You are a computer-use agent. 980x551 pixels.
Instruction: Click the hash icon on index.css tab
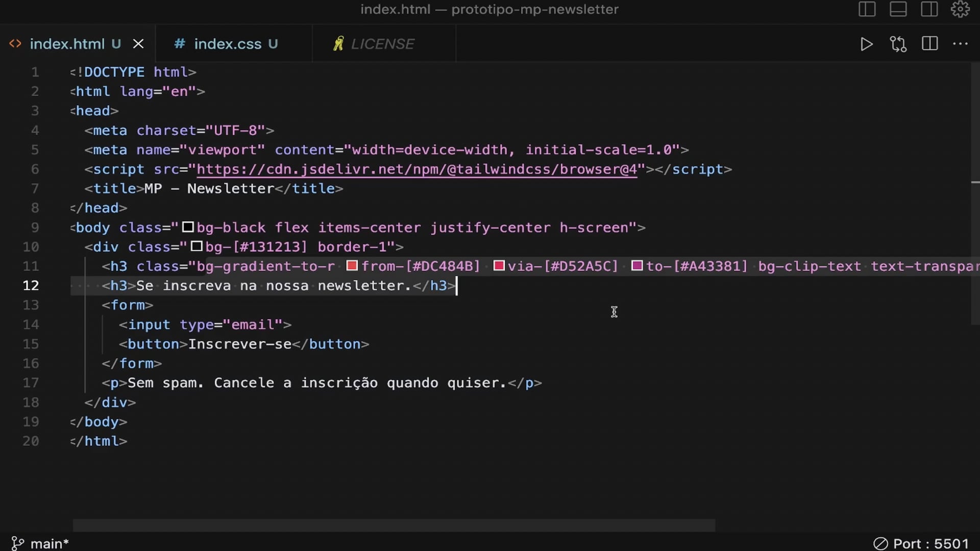(x=179, y=44)
